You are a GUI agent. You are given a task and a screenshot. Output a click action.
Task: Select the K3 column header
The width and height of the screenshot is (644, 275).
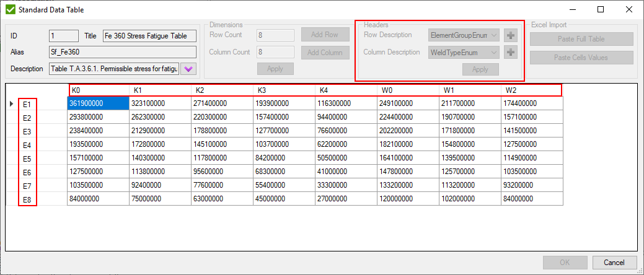coord(285,90)
